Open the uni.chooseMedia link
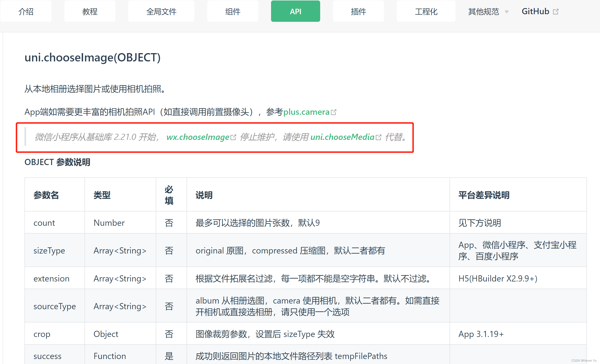Screen dimensions: 600x364 pos(342,137)
